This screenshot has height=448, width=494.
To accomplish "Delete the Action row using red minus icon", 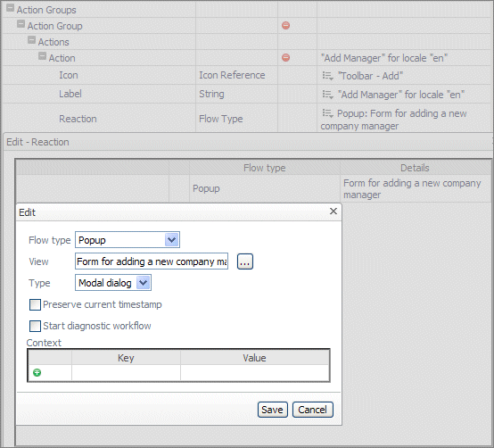I will pos(285,58).
